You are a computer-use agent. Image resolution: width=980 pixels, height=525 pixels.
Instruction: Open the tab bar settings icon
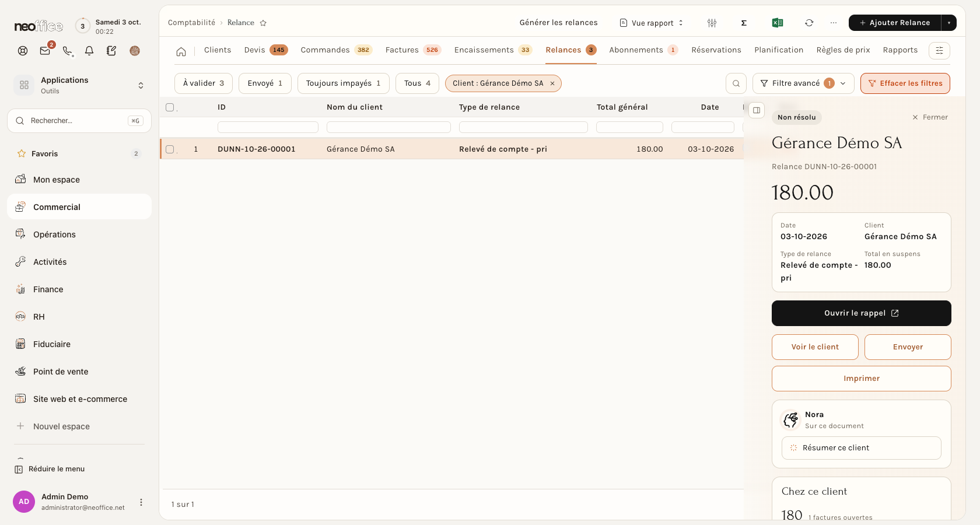point(939,51)
